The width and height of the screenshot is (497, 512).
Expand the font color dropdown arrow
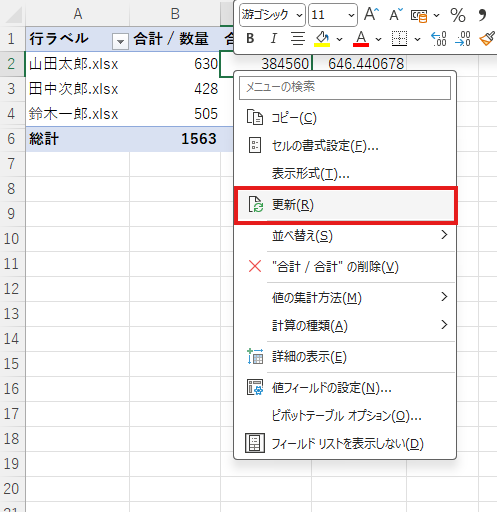[x=378, y=39]
